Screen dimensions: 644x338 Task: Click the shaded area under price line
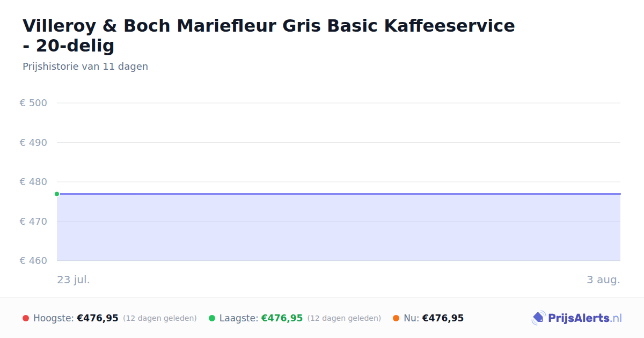tap(339, 227)
